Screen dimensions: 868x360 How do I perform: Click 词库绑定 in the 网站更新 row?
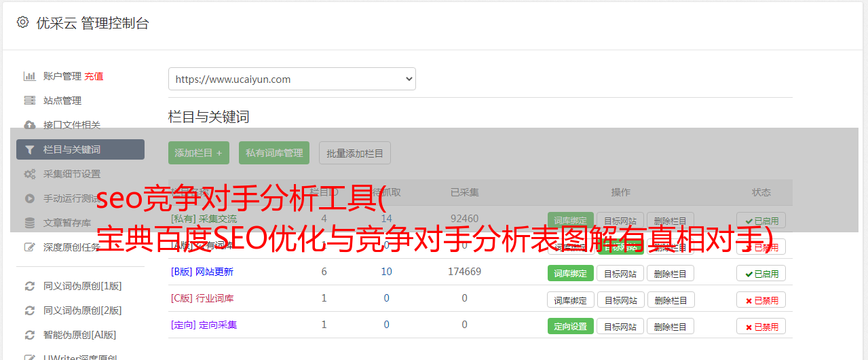[571, 273]
